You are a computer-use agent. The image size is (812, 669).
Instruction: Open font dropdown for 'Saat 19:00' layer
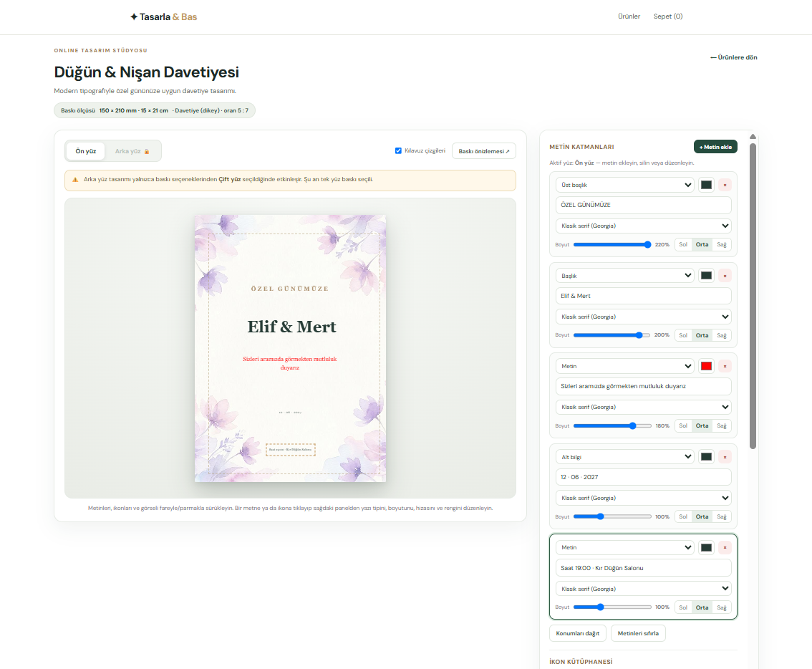click(x=644, y=589)
